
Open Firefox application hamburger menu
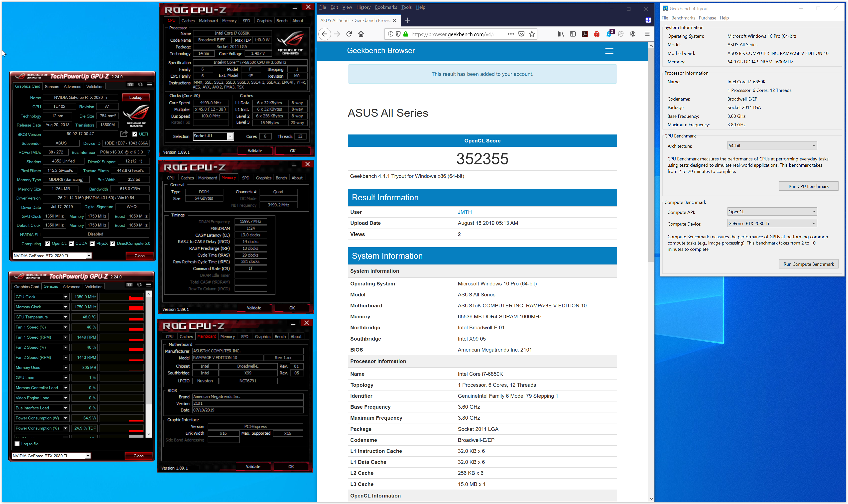pyautogui.click(x=647, y=34)
